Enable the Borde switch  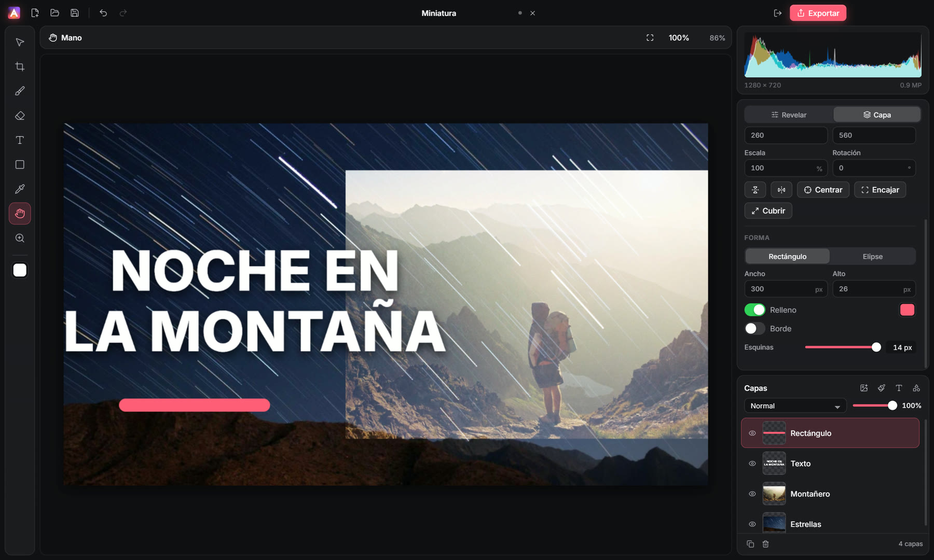(x=754, y=328)
